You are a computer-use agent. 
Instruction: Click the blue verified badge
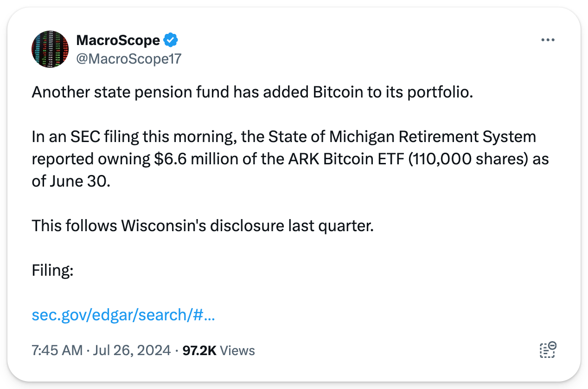[x=171, y=40]
